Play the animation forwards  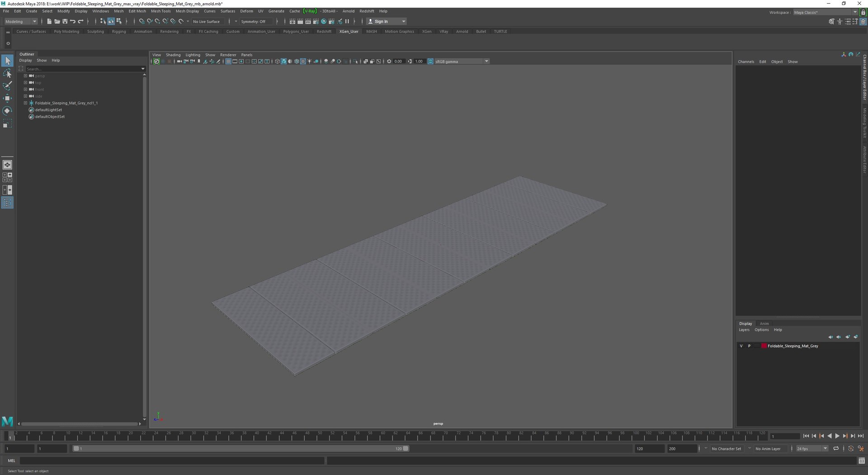coord(837,436)
